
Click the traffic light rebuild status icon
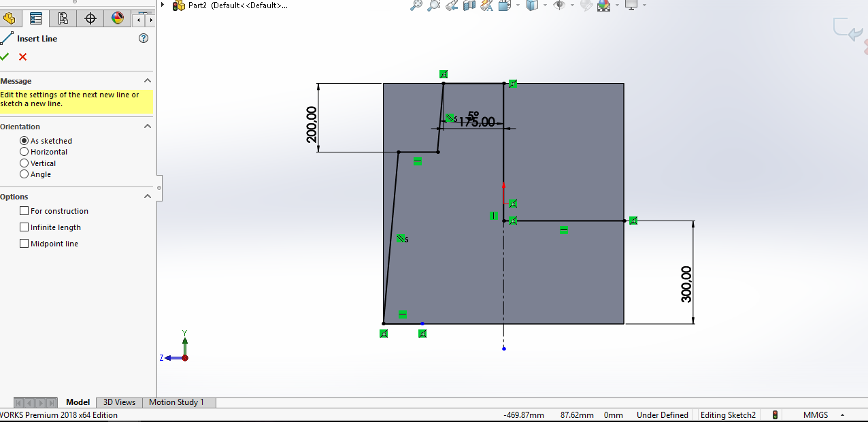click(x=775, y=415)
